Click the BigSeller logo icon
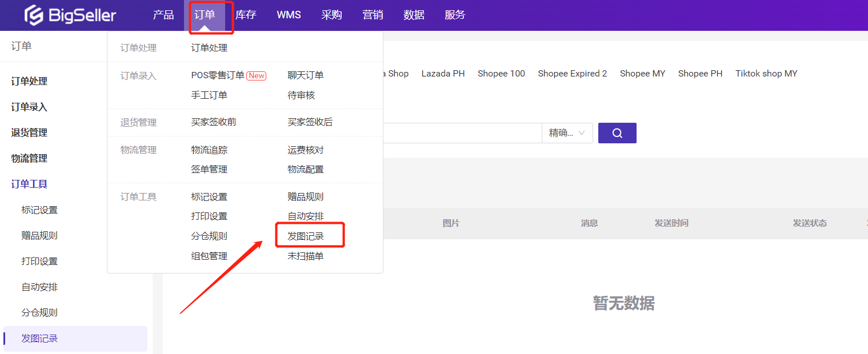This screenshot has height=354, width=868. click(34, 15)
